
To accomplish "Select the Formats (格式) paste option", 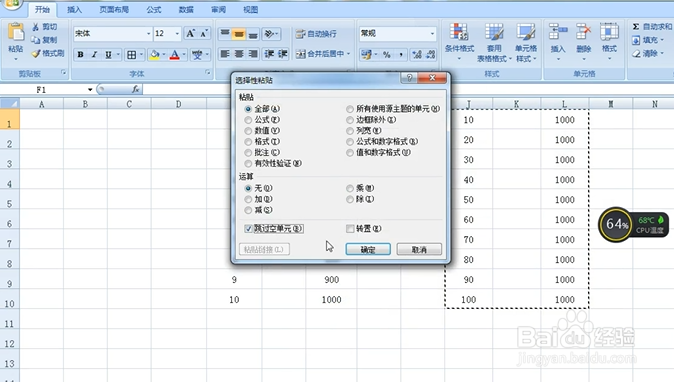I will pyautogui.click(x=248, y=142).
